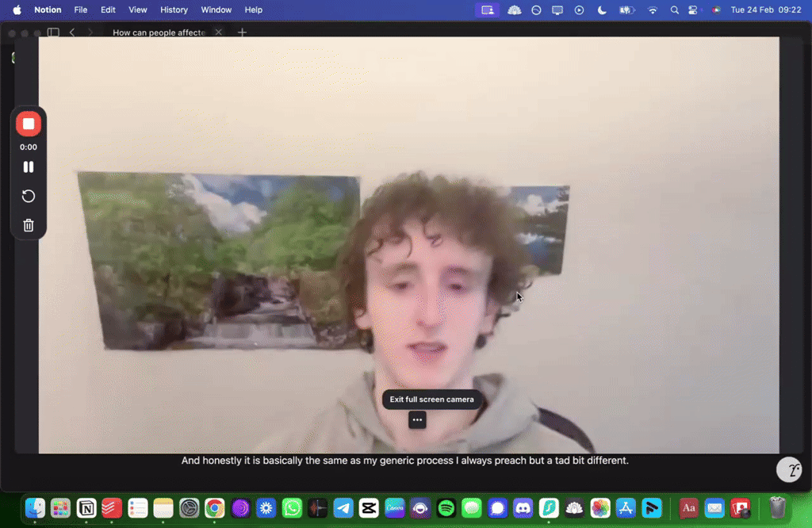Open Control Center in the menu bar
This screenshot has width=812, height=528.
pyautogui.click(x=693, y=10)
